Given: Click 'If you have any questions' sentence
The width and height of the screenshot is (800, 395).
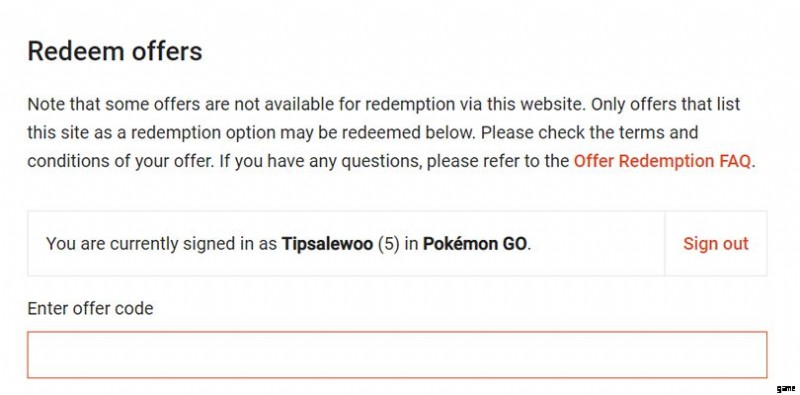Looking at the screenshot, I should (320, 161).
